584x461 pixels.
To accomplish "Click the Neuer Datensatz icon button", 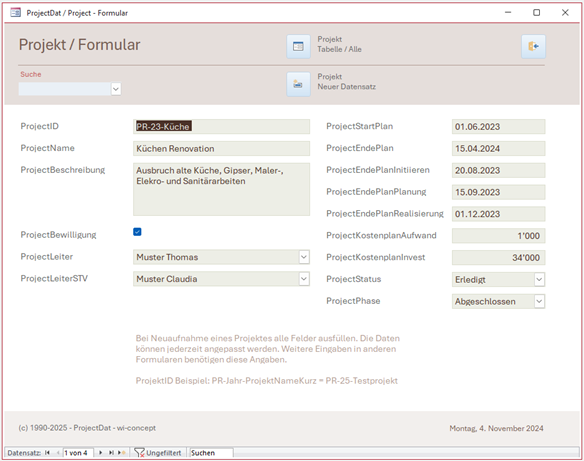I will [x=298, y=84].
